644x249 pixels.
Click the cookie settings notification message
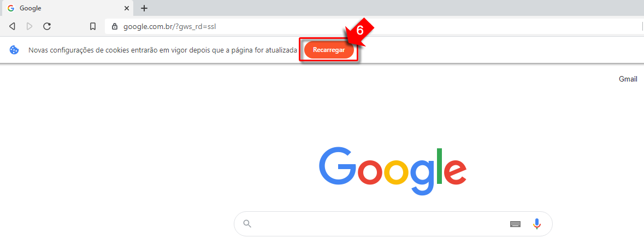[163, 50]
